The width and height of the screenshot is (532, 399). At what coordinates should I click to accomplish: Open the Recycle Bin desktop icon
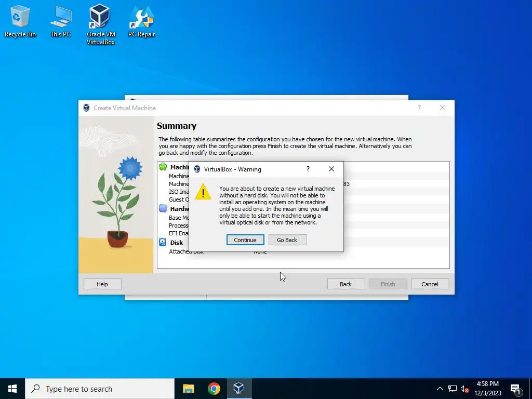coord(20,21)
